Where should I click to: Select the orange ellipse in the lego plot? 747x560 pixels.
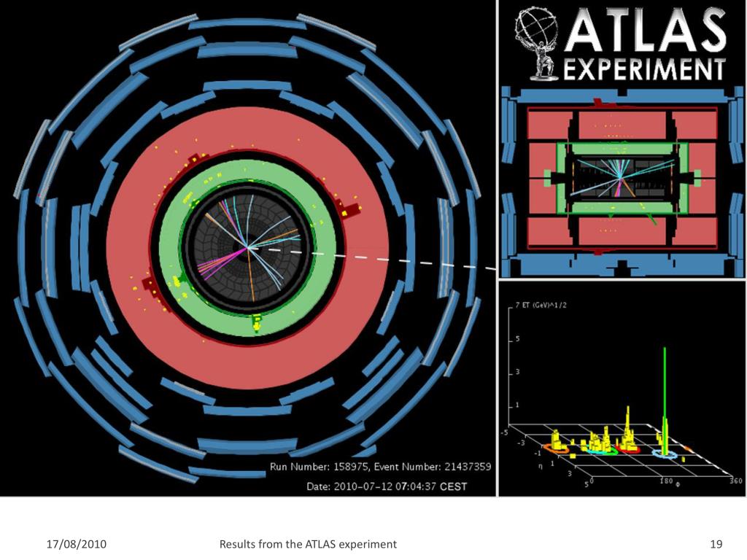coord(556,449)
